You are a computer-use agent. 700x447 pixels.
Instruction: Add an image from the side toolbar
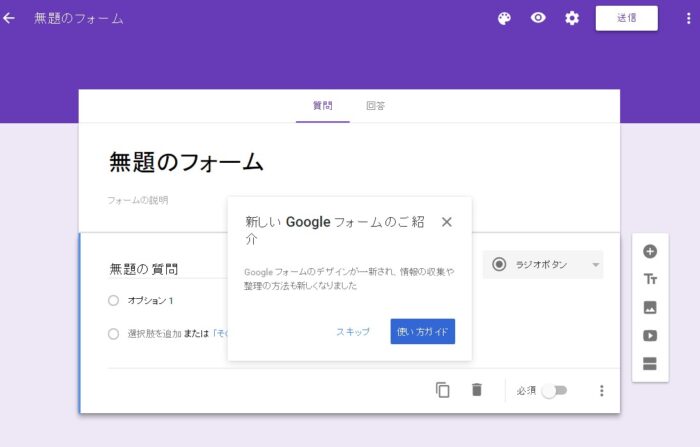650,308
